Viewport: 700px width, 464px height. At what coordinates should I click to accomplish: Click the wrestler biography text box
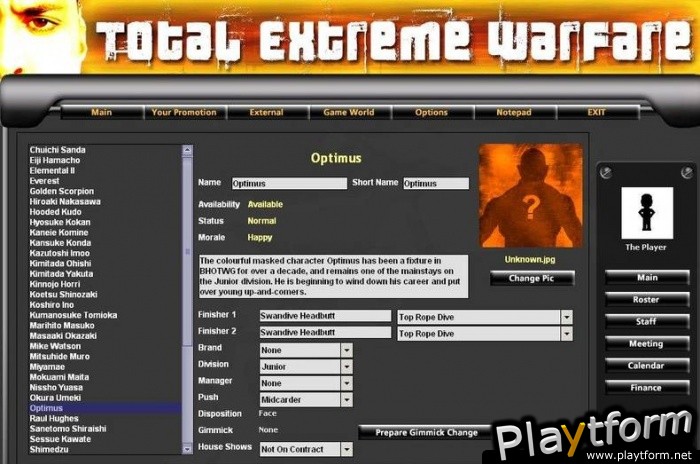click(x=333, y=276)
